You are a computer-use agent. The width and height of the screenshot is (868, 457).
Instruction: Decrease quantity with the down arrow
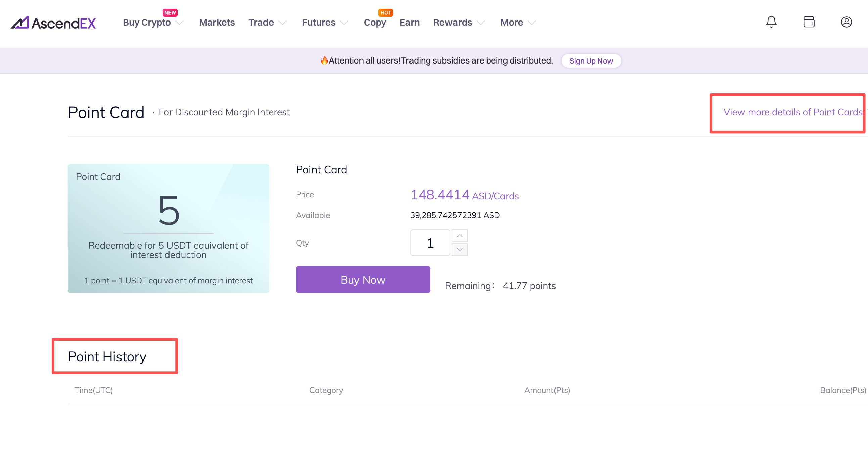pos(460,250)
